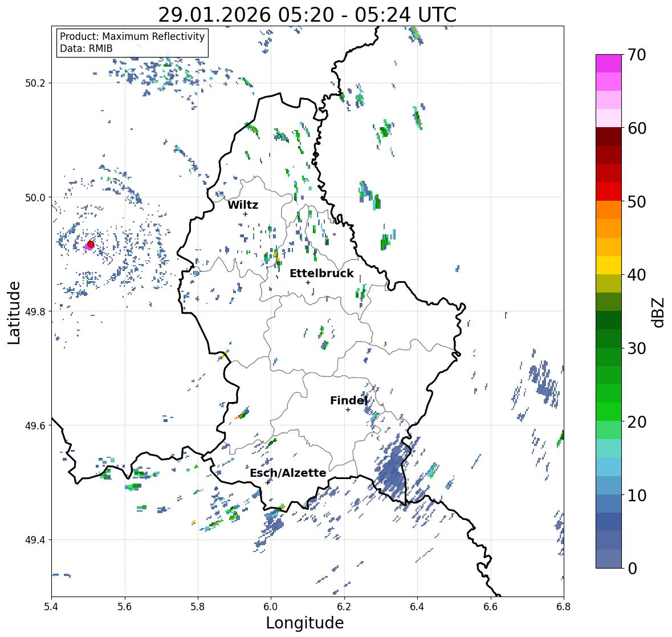Click the 10 tick on the colorbar
The image size is (672, 637).
pos(637,495)
